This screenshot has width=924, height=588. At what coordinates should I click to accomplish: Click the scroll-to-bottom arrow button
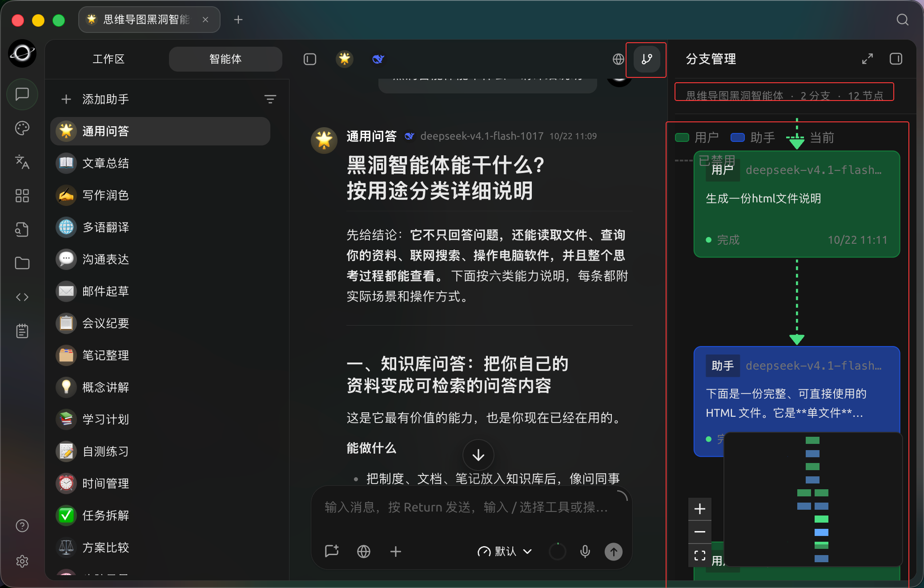[478, 455]
